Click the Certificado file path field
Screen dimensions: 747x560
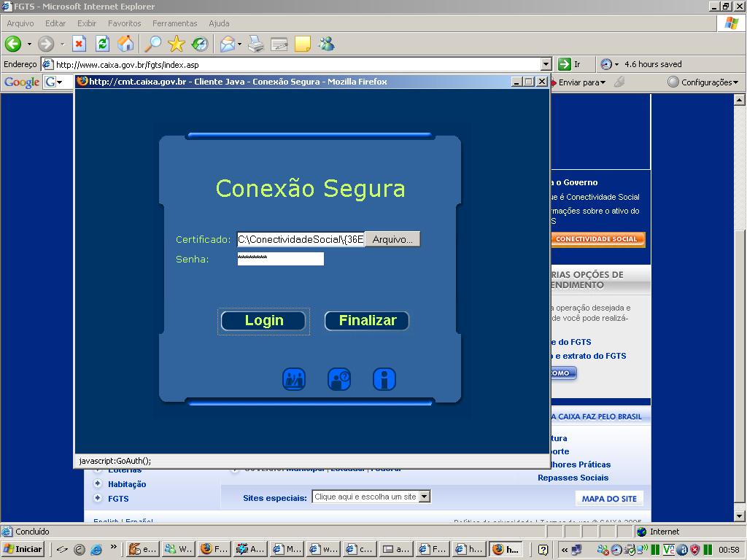(301, 239)
